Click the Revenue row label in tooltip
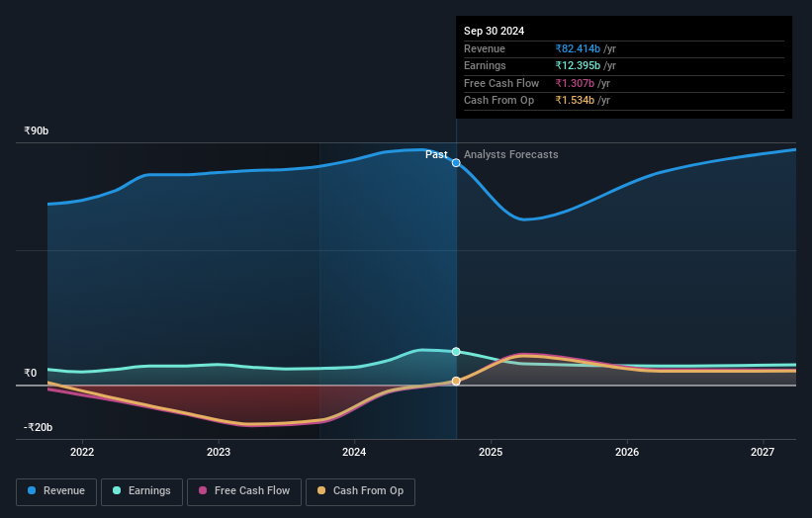812x518 pixels. pos(485,48)
